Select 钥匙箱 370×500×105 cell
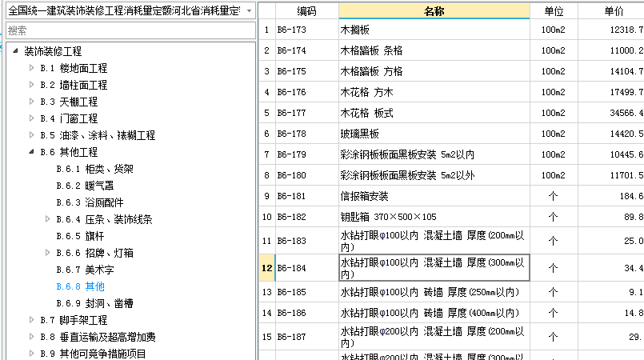Viewport: 644px width, 360px height. click(434, 217)
